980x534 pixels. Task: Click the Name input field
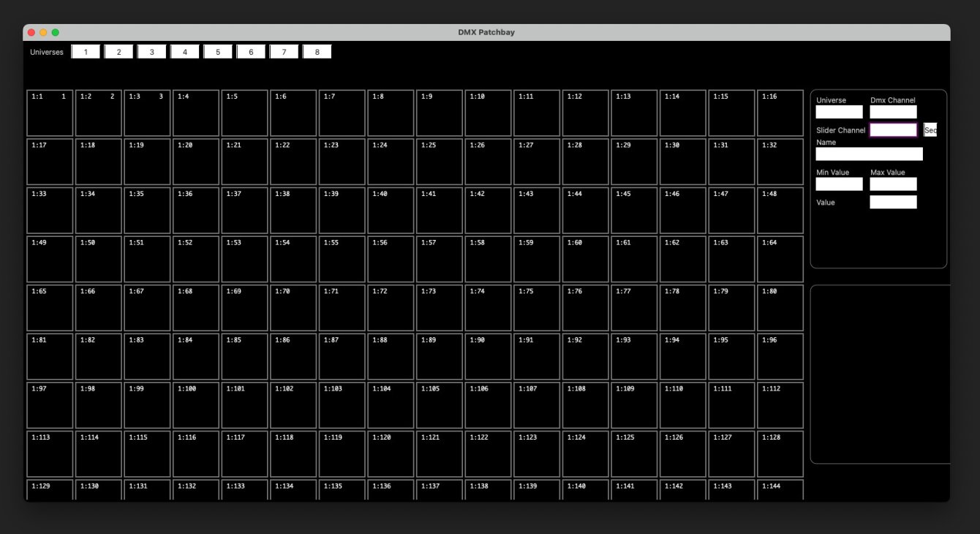[870, 154]
